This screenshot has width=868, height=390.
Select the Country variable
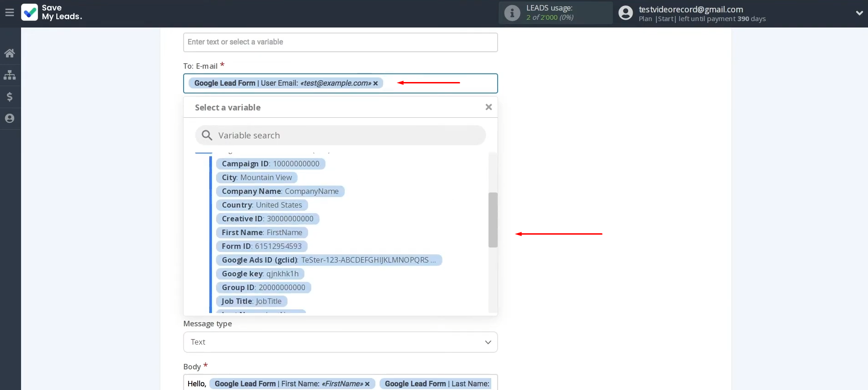pos(262,205)
